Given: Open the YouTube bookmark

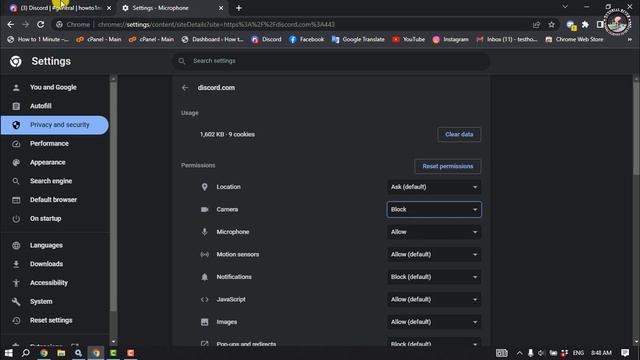Looking at the screenshot, I should (409, 40).
